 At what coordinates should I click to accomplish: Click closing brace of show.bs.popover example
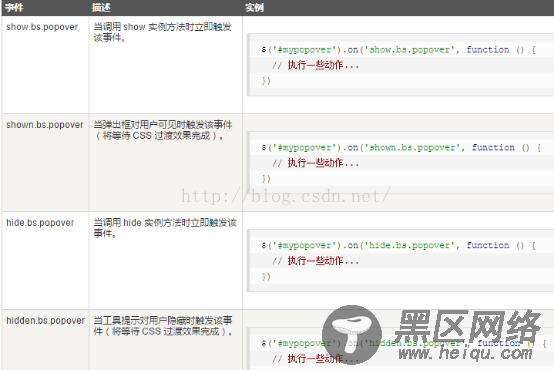tap(266, 81)
